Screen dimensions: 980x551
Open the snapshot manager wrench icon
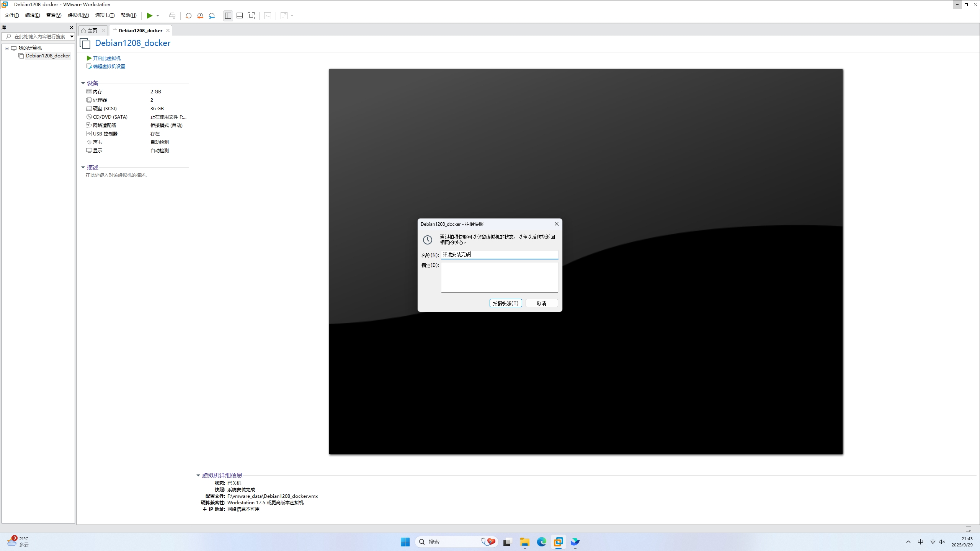(212, 16)
